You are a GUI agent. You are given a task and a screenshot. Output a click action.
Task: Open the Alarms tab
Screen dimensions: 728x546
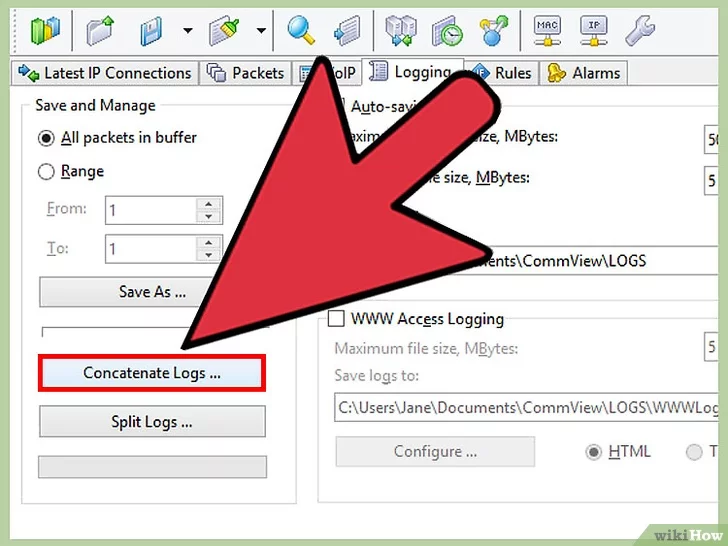(584, 73)
